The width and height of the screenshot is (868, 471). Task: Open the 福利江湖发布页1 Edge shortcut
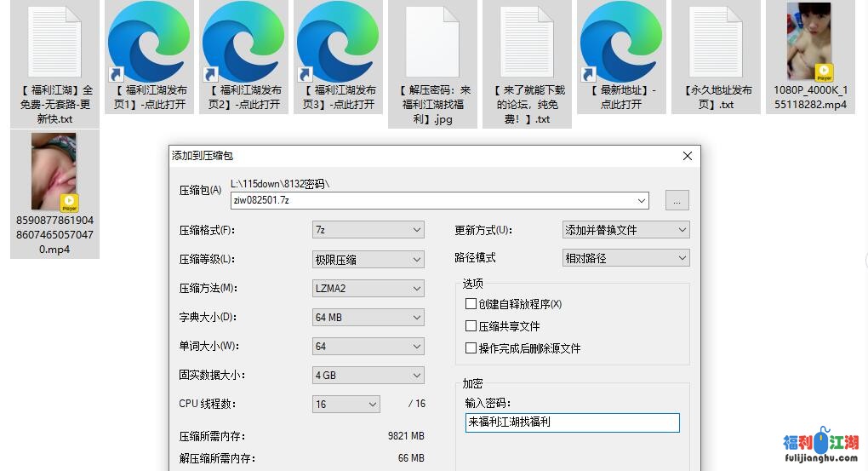tap(149, 43)
